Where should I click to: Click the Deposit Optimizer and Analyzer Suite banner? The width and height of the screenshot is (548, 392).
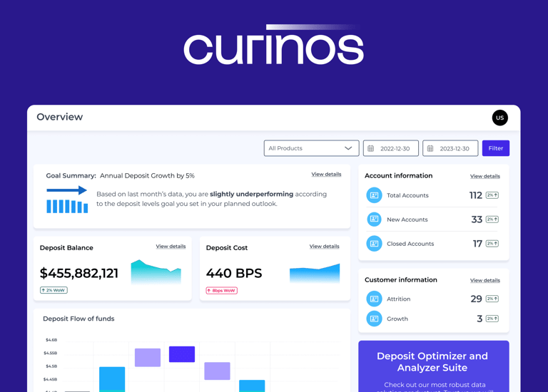click(x=433, y=366)
